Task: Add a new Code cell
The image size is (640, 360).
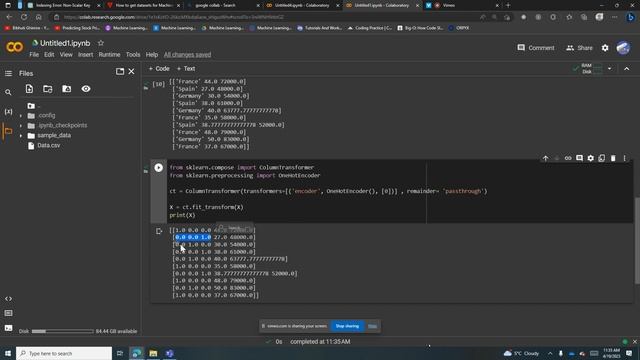Action: click(x=159, y=69)
